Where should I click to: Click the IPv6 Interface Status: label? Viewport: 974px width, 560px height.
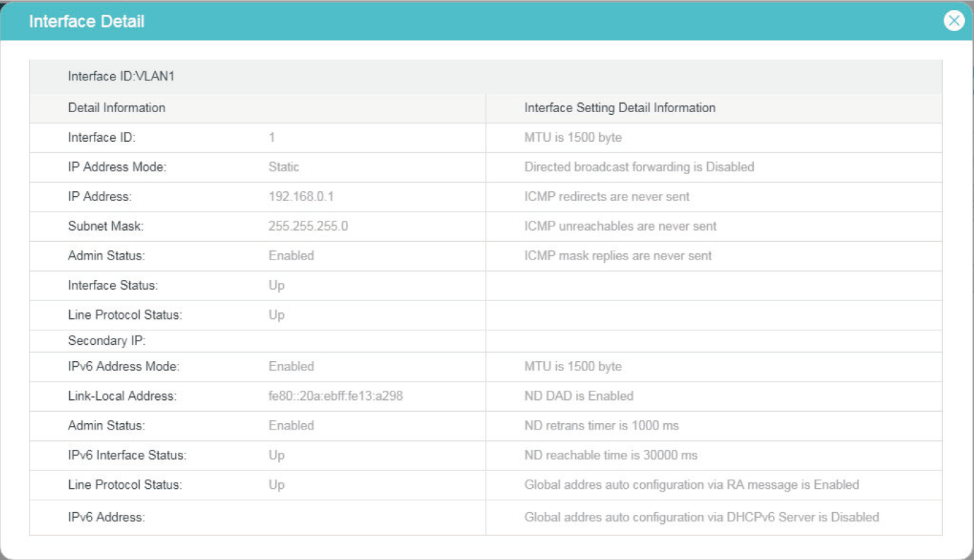127,456
